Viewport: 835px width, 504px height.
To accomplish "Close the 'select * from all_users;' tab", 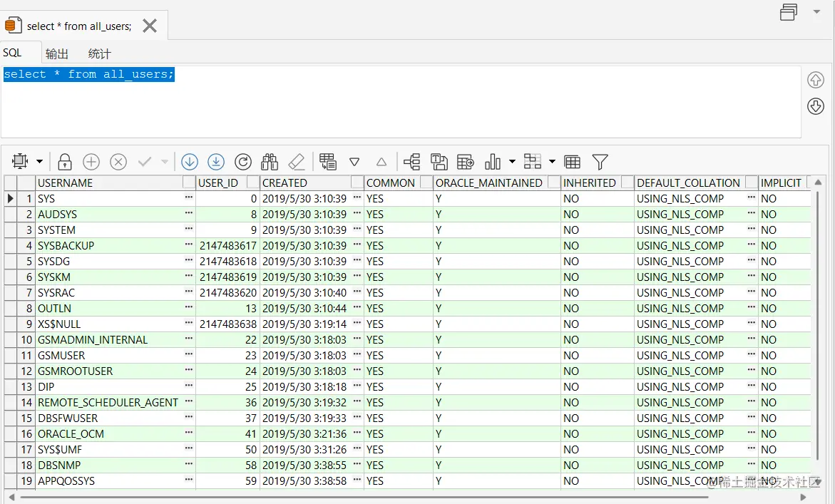I will (x=150, y=26).
